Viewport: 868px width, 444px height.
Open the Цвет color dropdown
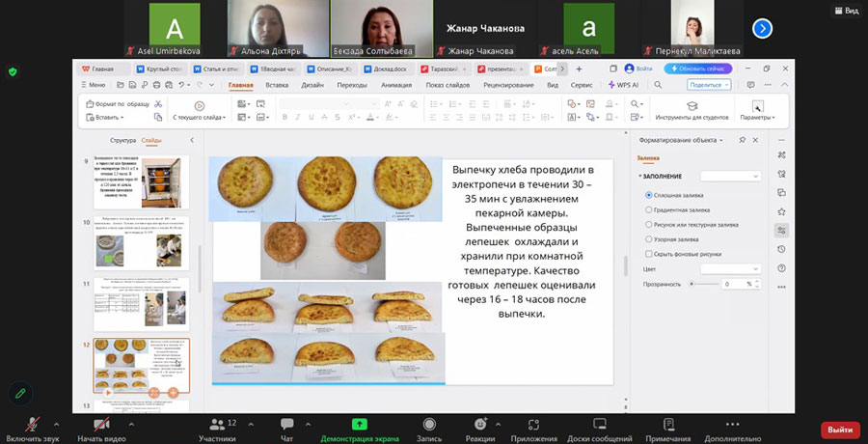(x=730, y=269)
